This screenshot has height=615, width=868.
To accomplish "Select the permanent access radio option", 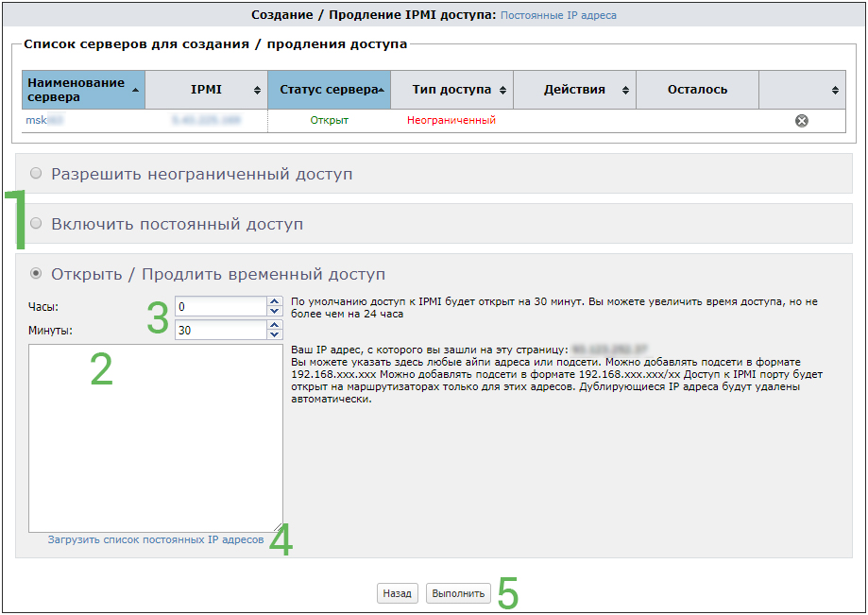I will 36,223.
